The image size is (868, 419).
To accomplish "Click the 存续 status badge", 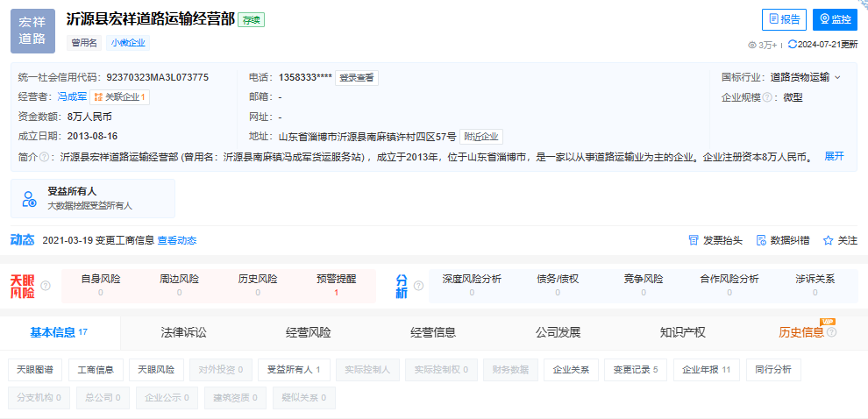I will (252, 20).
